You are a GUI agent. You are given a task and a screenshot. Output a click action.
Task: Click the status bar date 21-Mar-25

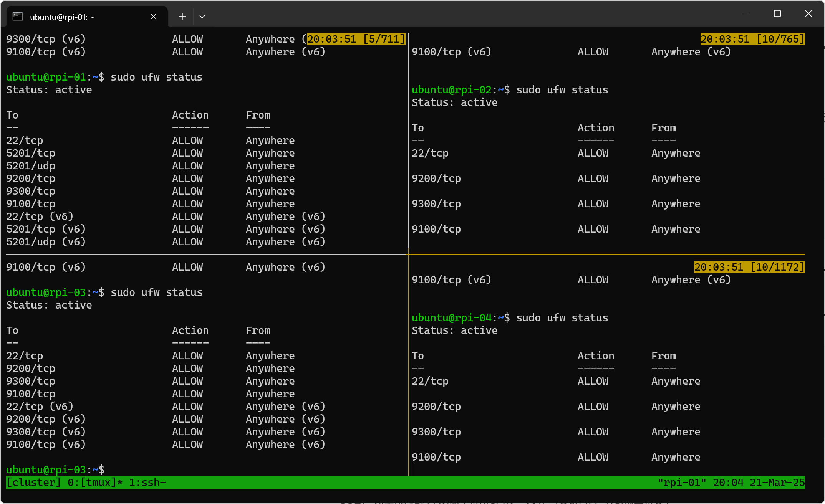pos(777,483)
